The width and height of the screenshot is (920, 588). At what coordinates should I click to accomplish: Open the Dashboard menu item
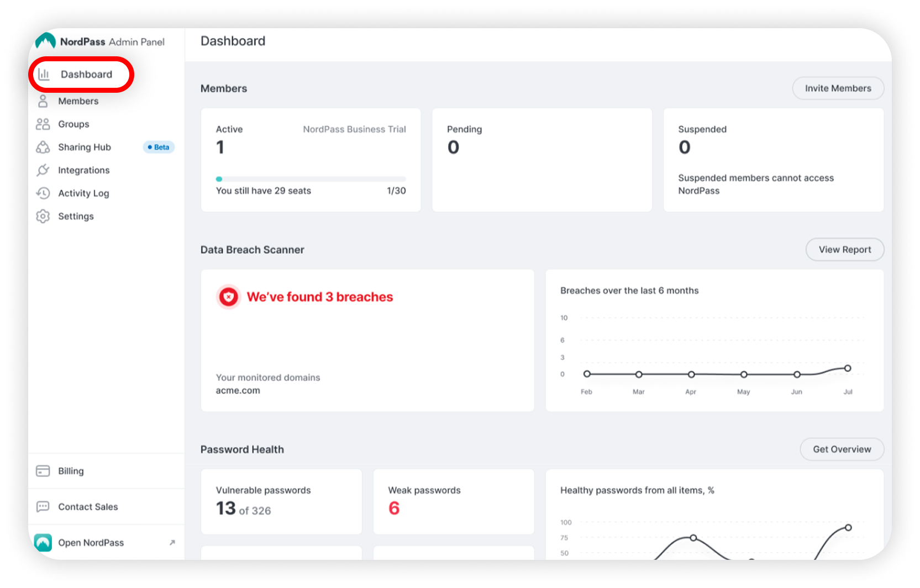pyautogui.click(x=81, y=74)
